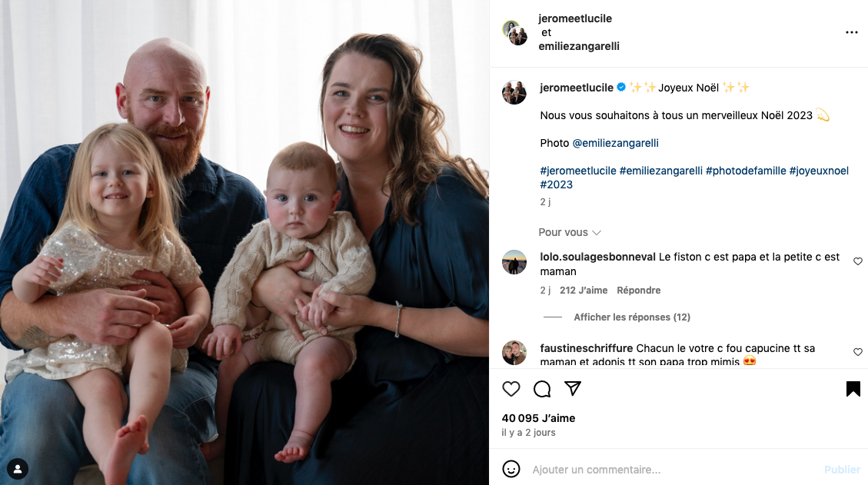Viewport: 868px width, 485px height.
Task: Like the post with the heart icon
Action: (511, 389)
